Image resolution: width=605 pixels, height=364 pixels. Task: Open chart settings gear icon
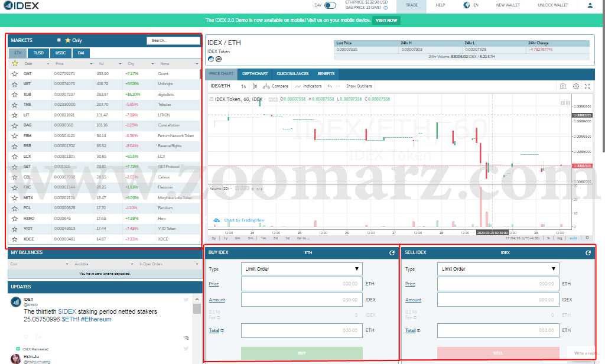[575, 86]
